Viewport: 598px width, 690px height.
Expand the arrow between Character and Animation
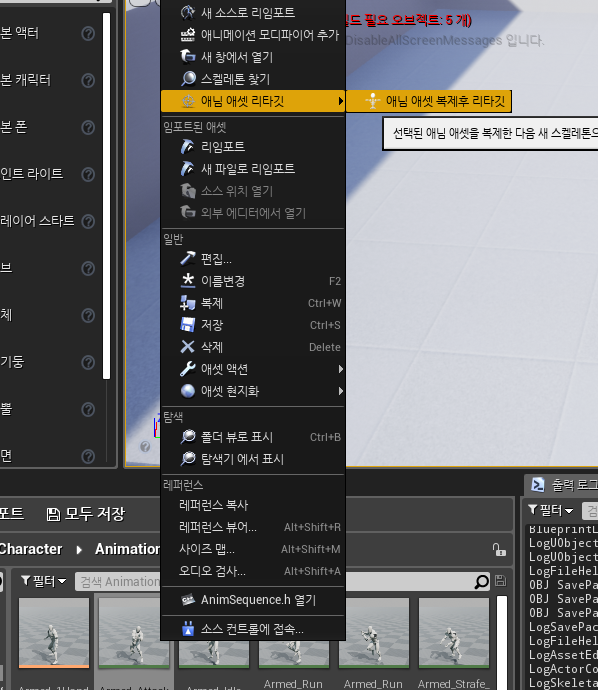[x=79, y=550]
